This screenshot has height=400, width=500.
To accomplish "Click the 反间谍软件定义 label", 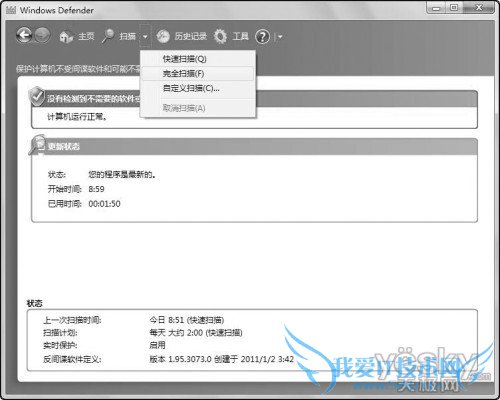I will [72, 359].
